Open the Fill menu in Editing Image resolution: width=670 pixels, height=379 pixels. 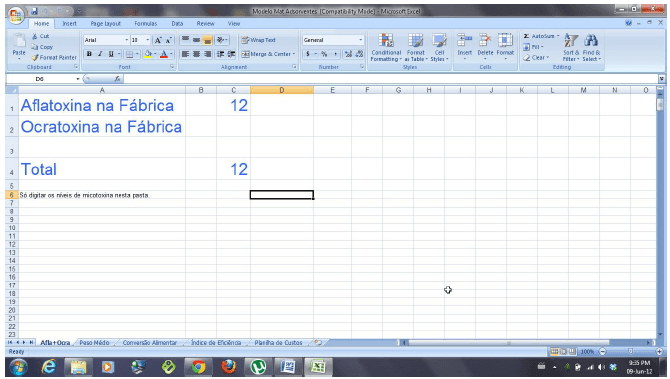(x=533, y=47)
